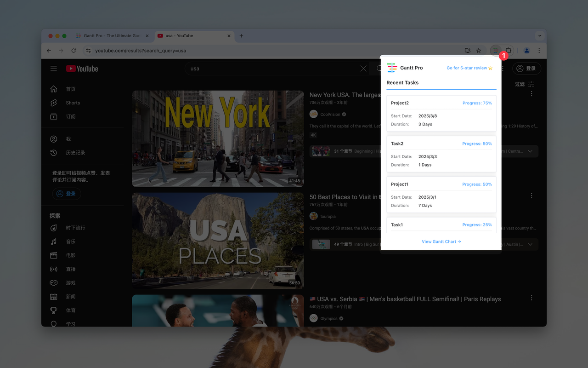Open the Gantt Pro extension icon in toolbar
Image resolution: width=588 pixels, height=368 pixels.
pyautogui.click(x=495, y=51)
